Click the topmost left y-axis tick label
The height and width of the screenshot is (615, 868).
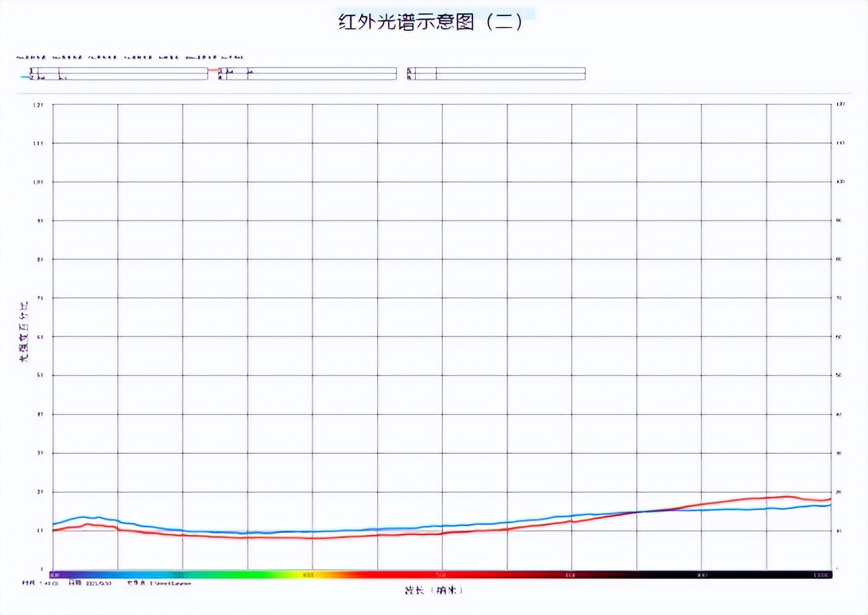tap(38, 105)
